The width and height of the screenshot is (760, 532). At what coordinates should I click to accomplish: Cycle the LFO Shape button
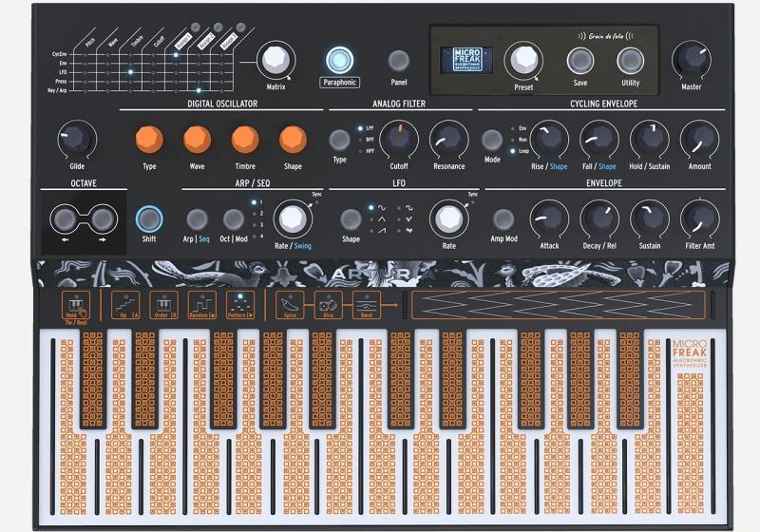(x=351, y=219)
